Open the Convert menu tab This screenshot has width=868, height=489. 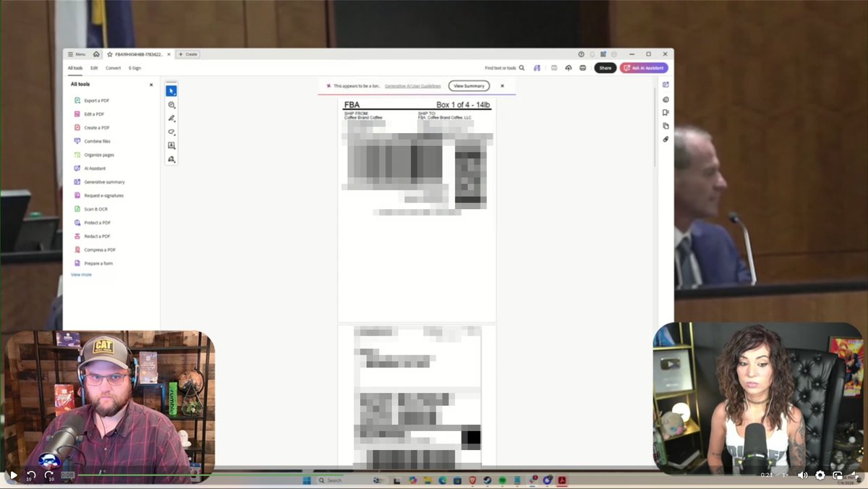114,68
